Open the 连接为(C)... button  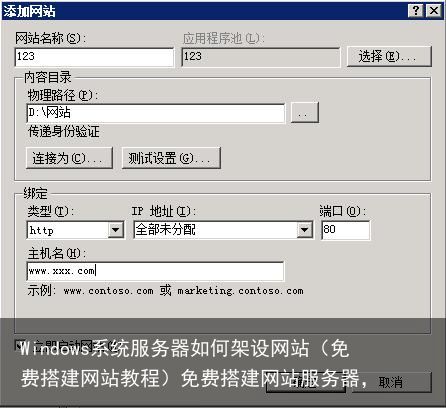69,158
